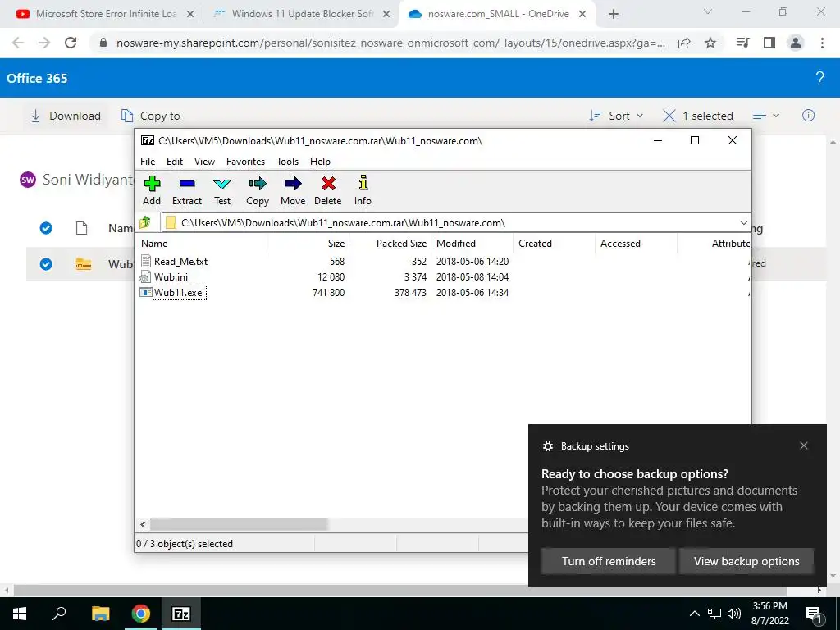Open the volume control in system tray
Viewport: 840px width, 630px height.
tap(734, 614)
